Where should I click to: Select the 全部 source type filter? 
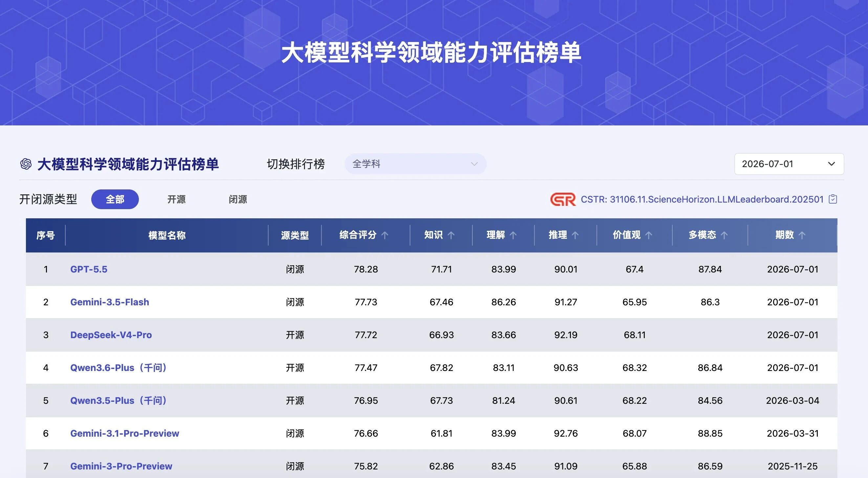[115, 199]
